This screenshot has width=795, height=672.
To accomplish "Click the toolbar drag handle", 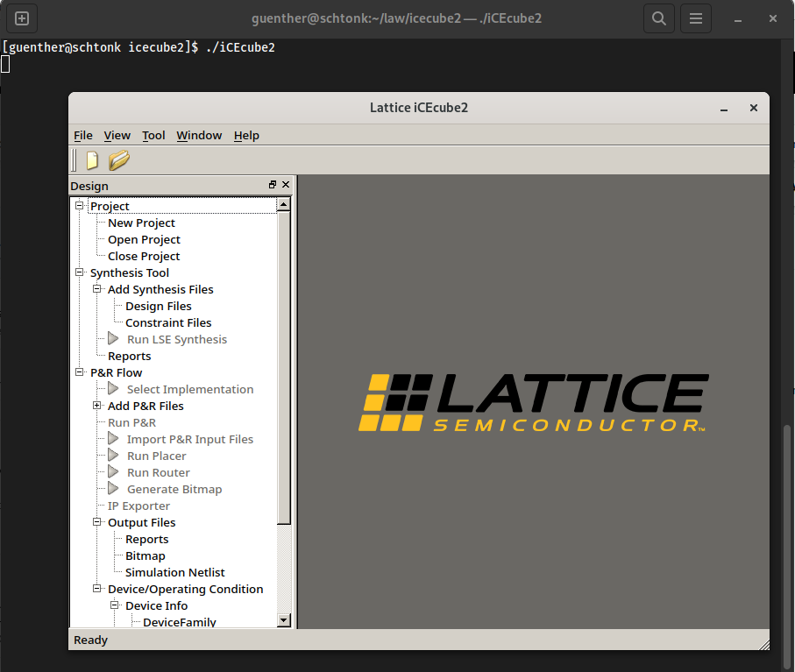I will (x=74, y=160).
